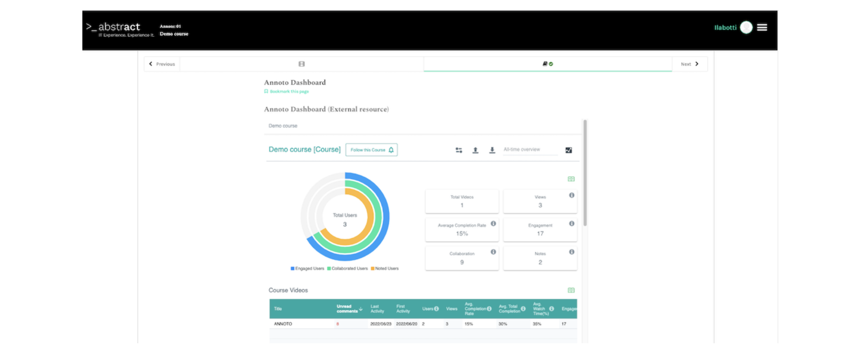Click the user avatar next to llabotti
The image size is (868, 359).
coord(746,28)
